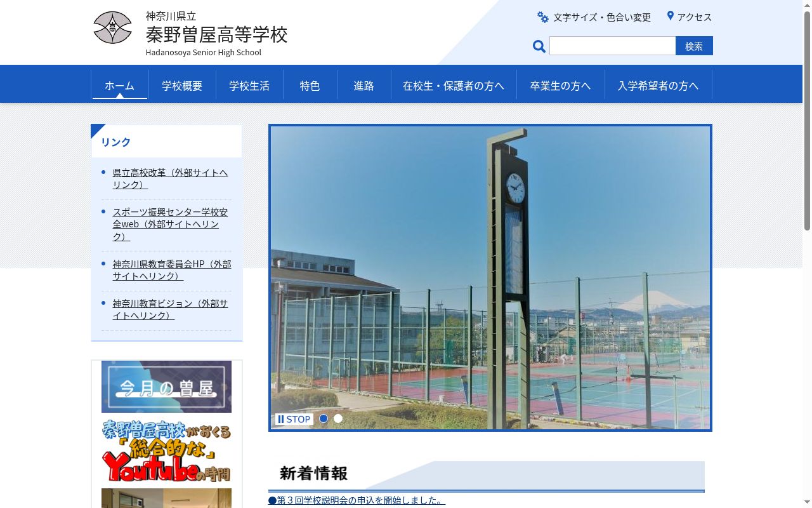
Task: Click the リンク sidebar heading
Action: [115, 142]
